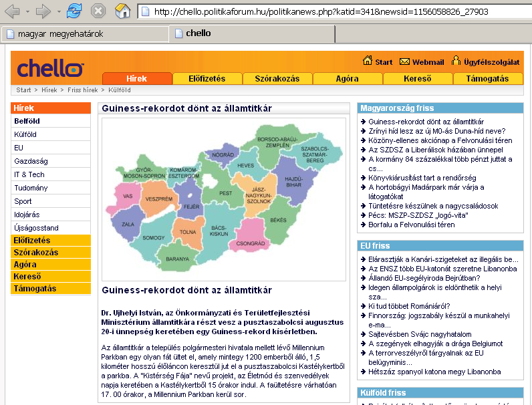This screenshot has height=405, width=532.
Task: Open Finnország: jogszabály készül link
Action: click(x=439, y=320)
